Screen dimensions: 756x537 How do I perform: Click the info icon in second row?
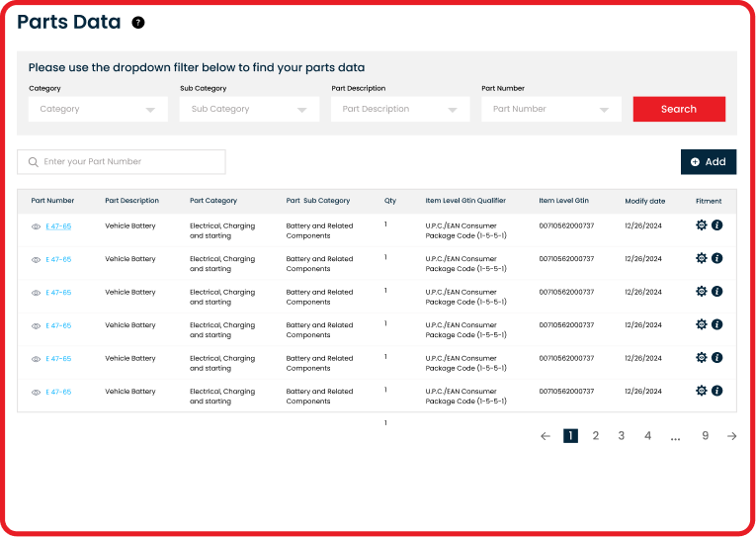click(x=716, y=258)
